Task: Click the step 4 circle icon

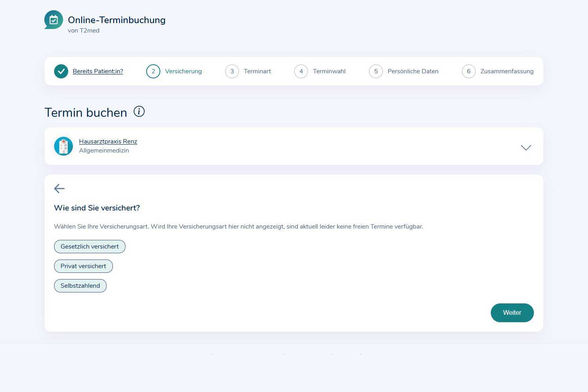Action: coord(301,71)
